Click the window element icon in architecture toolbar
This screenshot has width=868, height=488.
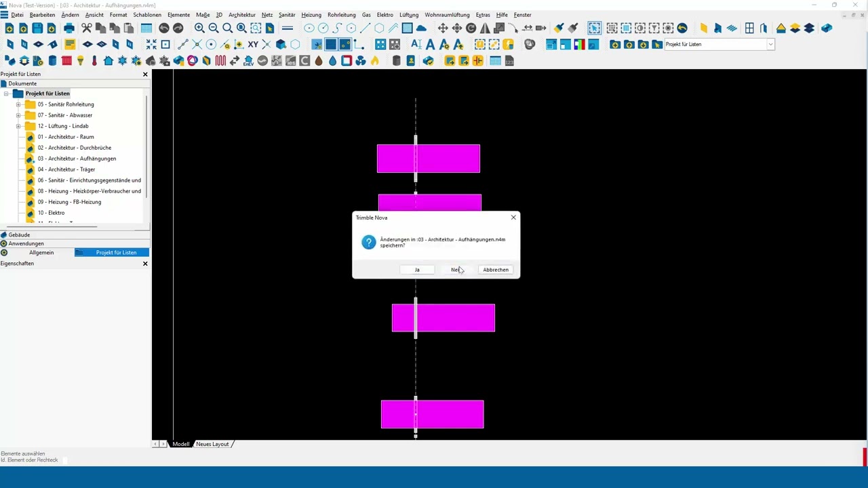[749, 28]
